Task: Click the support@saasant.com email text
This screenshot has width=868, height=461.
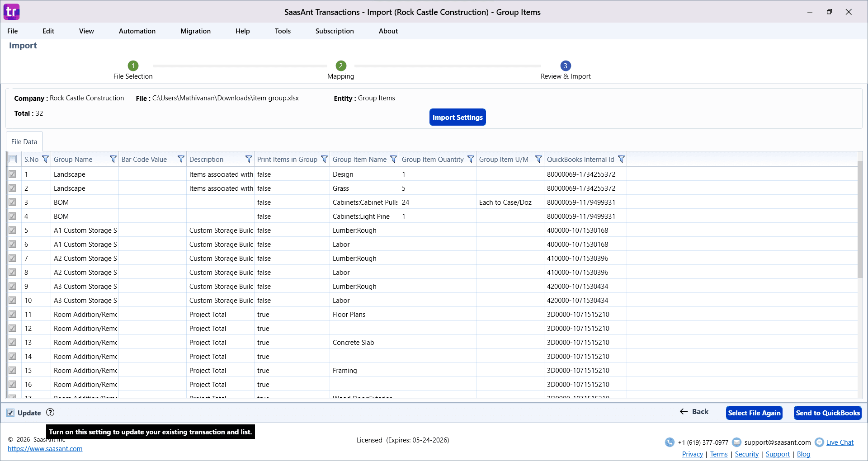Action: tap(778, 442)
